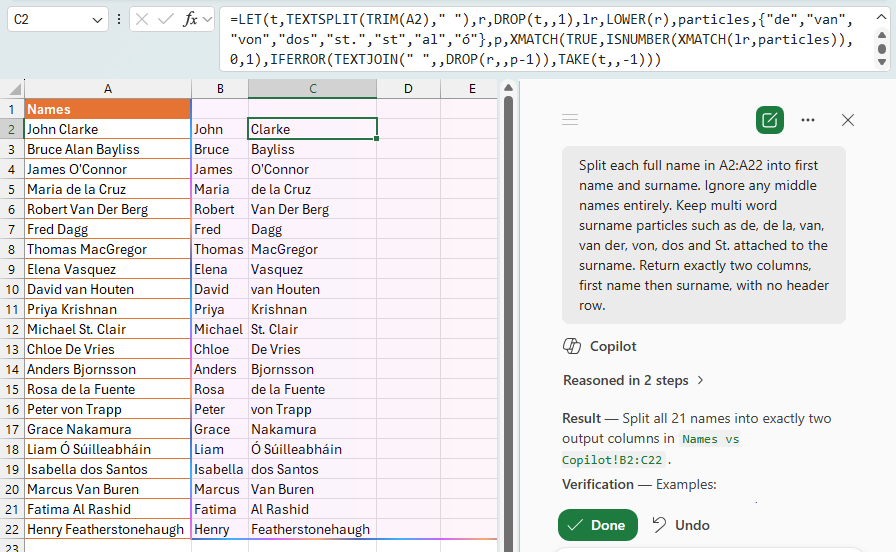
Task: Click the vertical scrollbar up arrow
Action: [508, 87]
